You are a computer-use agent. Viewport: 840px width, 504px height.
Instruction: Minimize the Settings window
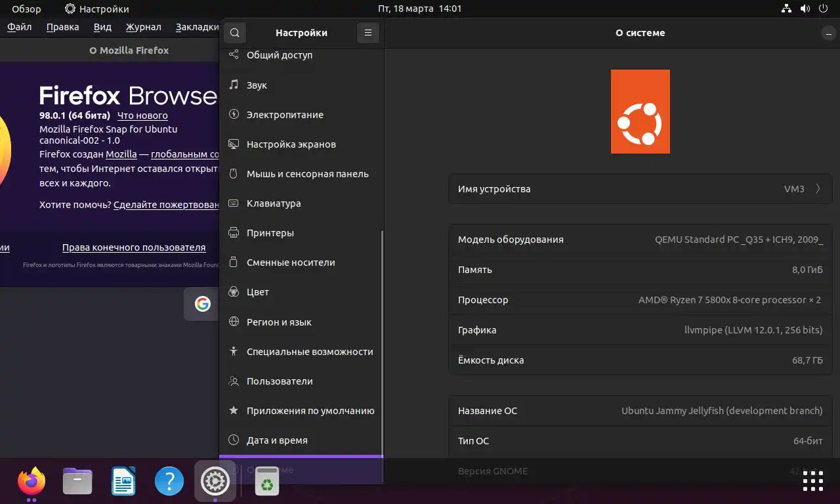tap(828, 33)
